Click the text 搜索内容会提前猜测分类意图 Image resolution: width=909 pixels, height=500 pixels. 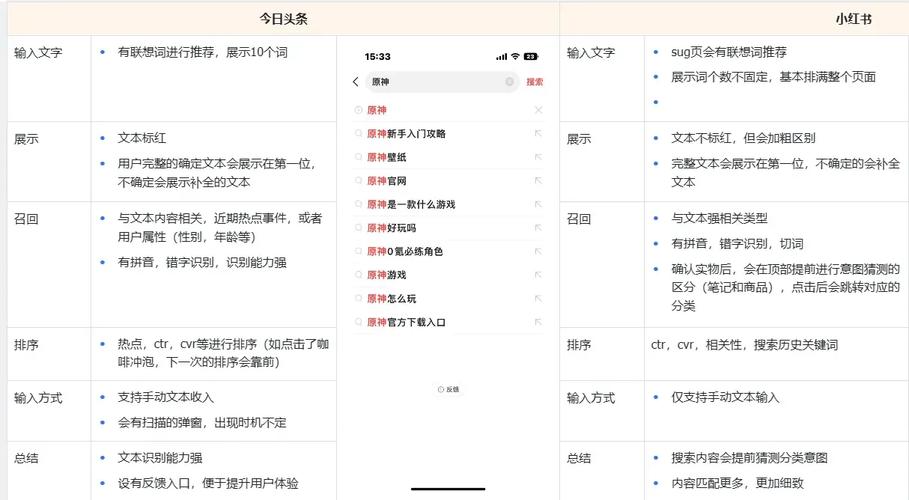pos(750,458)
